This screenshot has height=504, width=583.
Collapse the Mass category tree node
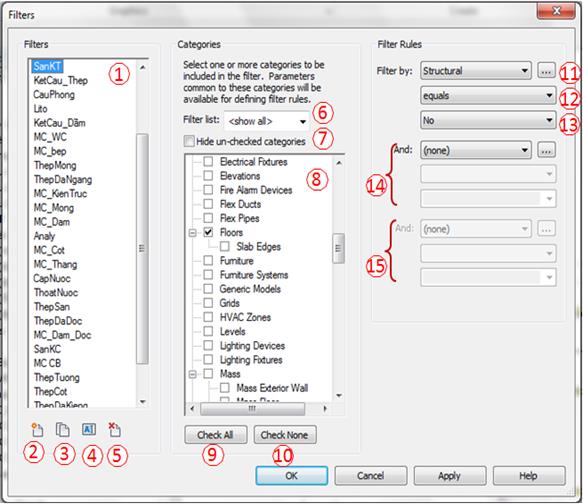pyautogui.click(x=192, y=374)
